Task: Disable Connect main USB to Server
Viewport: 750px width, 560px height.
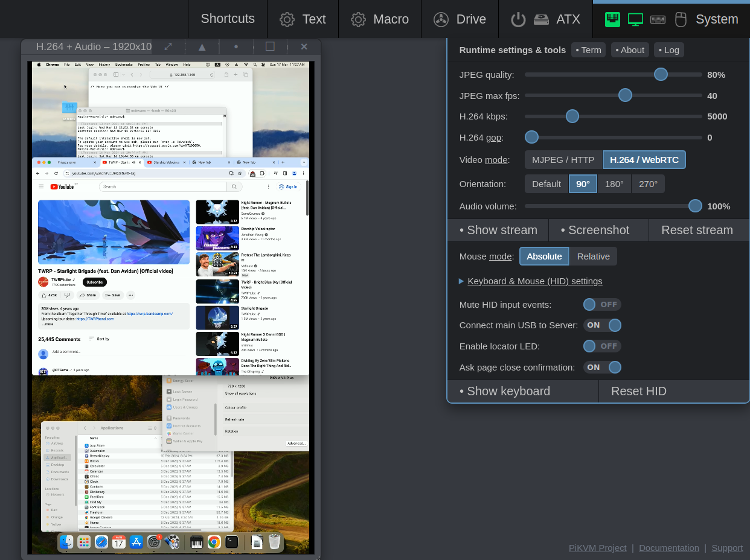Action: (602, 325)
